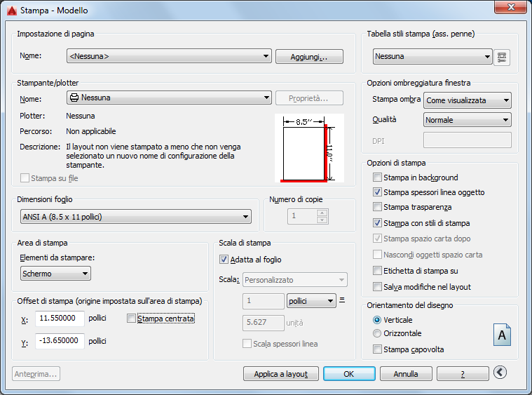Viewport: 532px width, 395px height.
Task: Toggle Scala spessori linea checkbox
Action: click(x=247, y=343)
